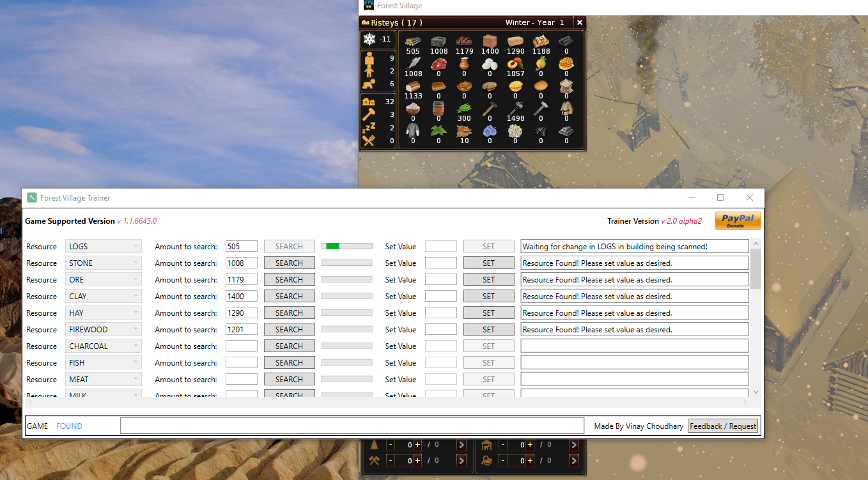Image resolution: width=868 pixels, height=480 pixels.
Task: Click the stone block icon showing 1008
Action: pos(438,42)
